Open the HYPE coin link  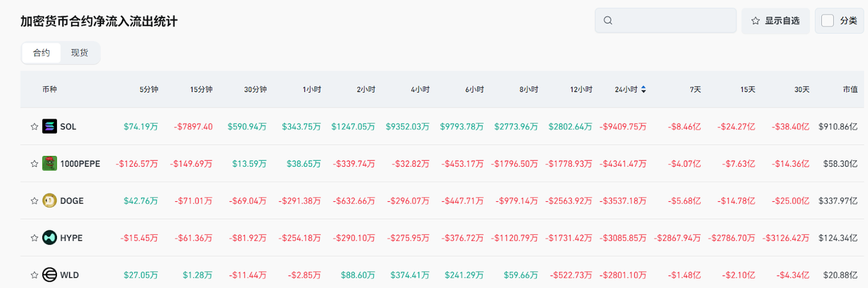pyautogui.click(x=71, y=238)
